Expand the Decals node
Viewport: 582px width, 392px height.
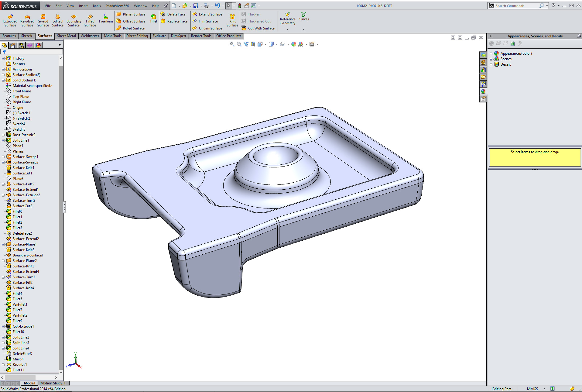491,65
